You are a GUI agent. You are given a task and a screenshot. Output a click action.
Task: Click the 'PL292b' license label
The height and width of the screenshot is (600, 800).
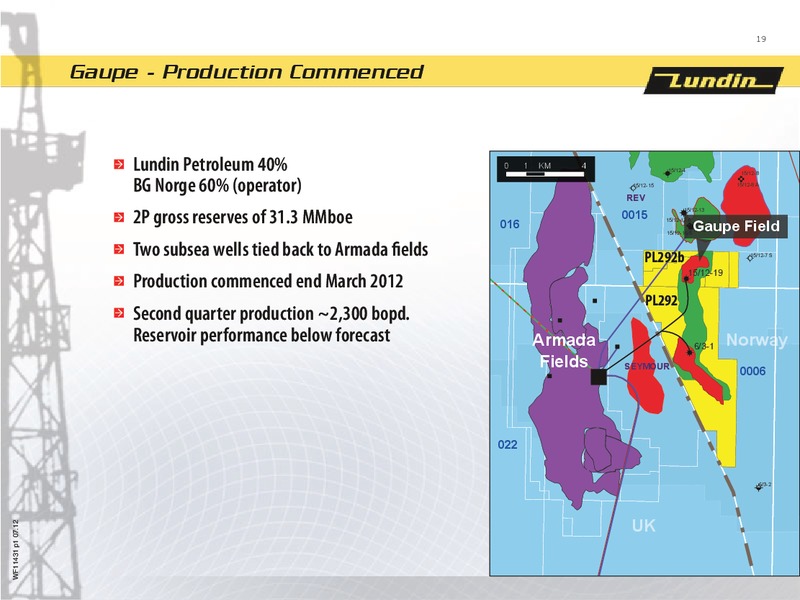pyautogui.click(x=664, y=257)
